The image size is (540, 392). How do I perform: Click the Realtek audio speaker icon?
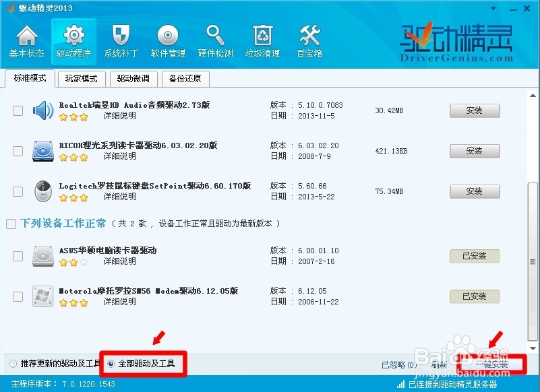pos(43,110)
